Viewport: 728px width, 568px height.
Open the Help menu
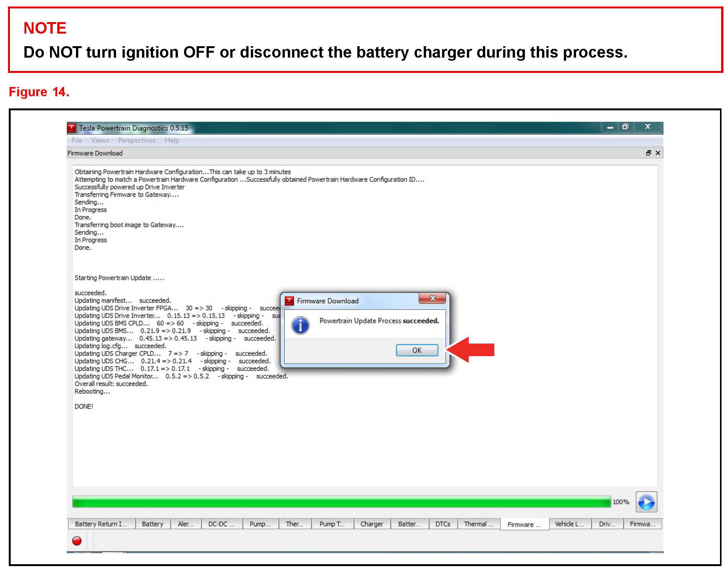point(172,140)
